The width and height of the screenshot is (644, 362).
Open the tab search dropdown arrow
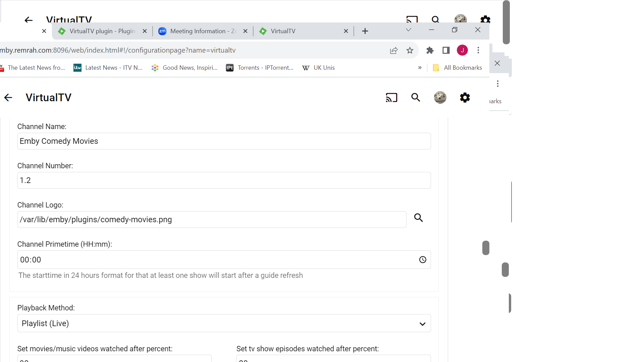[x=408, y=30]
